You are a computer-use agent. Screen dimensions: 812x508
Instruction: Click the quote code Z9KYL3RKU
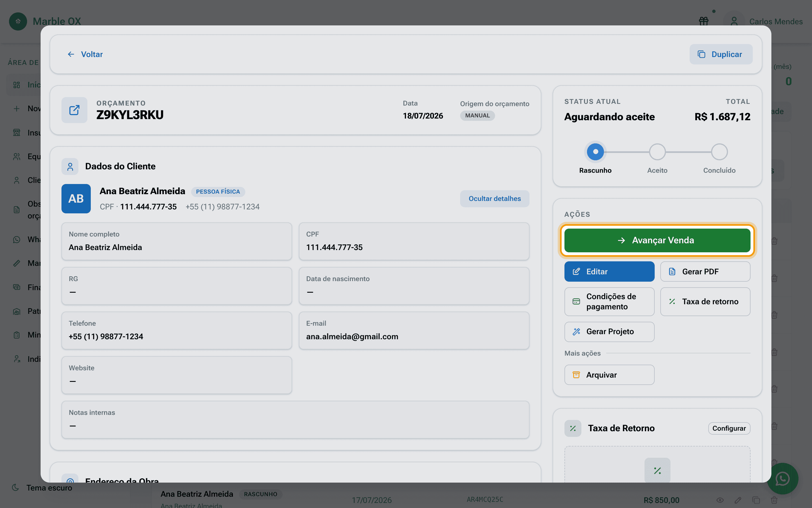tap(130, 115)
